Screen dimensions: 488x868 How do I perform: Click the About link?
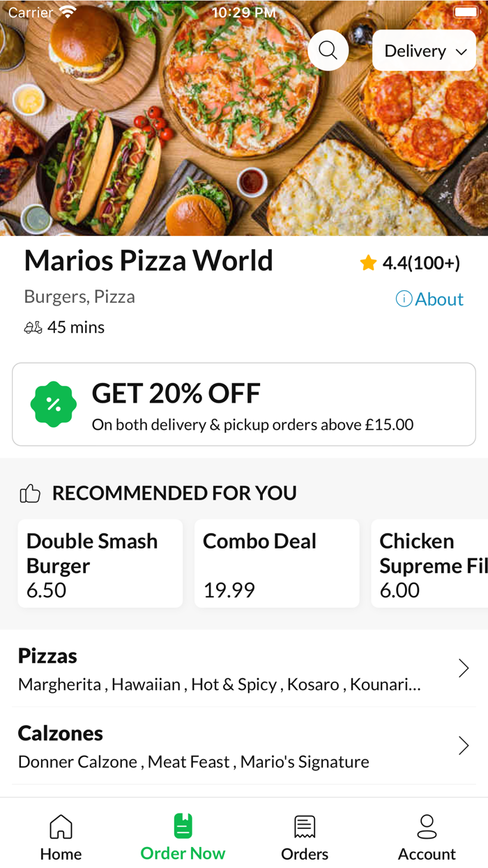click(438, 299)
